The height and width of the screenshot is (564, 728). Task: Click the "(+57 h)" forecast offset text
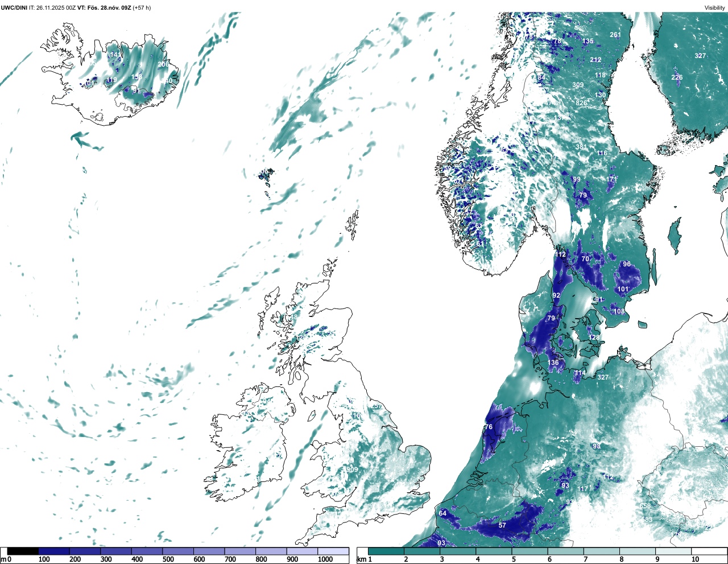click(142, 8)
